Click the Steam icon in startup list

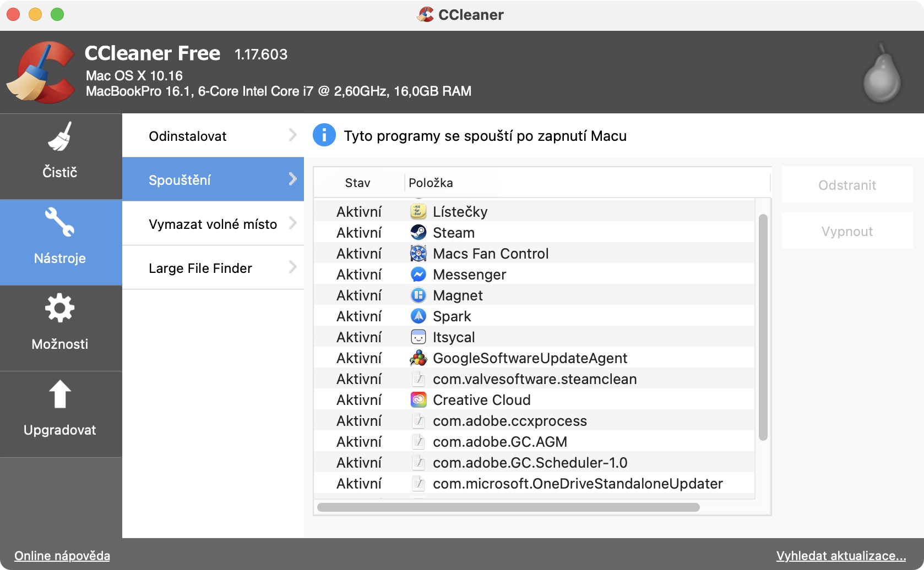click(418, 233)
